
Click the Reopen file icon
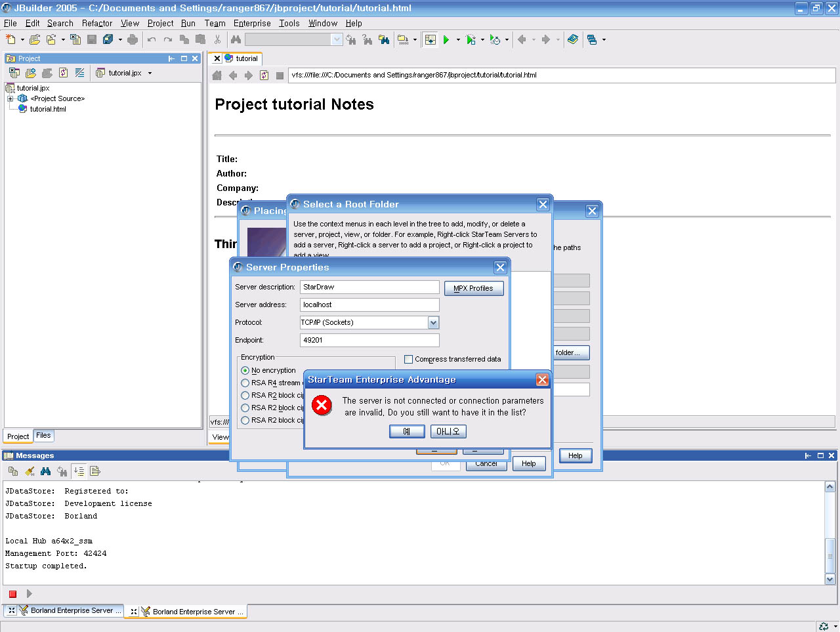(51, 39)
